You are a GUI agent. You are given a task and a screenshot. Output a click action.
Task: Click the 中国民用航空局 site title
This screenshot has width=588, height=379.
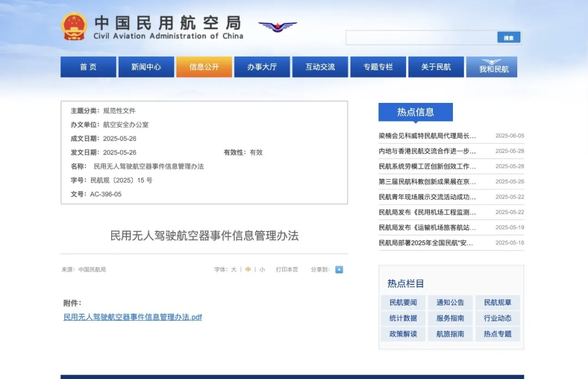point(168,23)
